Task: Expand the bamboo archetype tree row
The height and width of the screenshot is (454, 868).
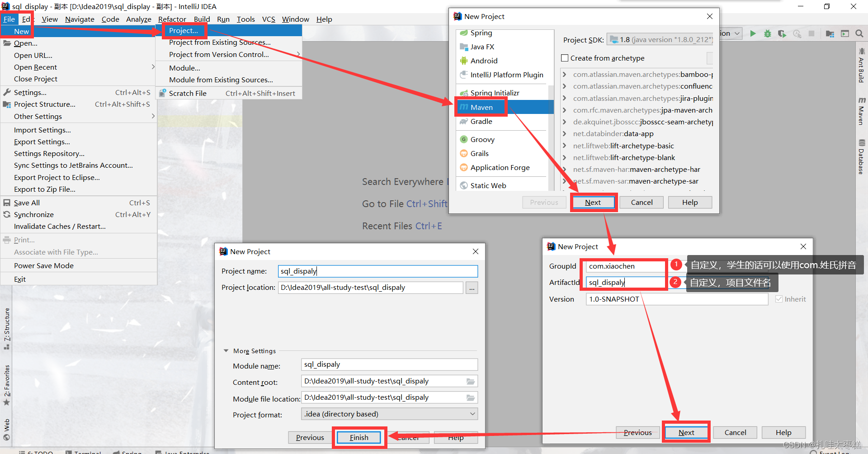Action: [564, 75]
